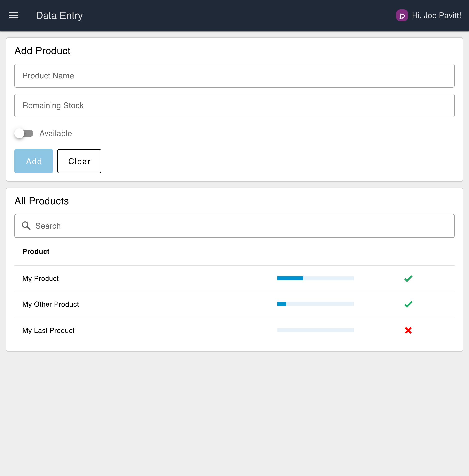Expand the All Products section
This screenshot has width=469, height=476.
[42, 201]
